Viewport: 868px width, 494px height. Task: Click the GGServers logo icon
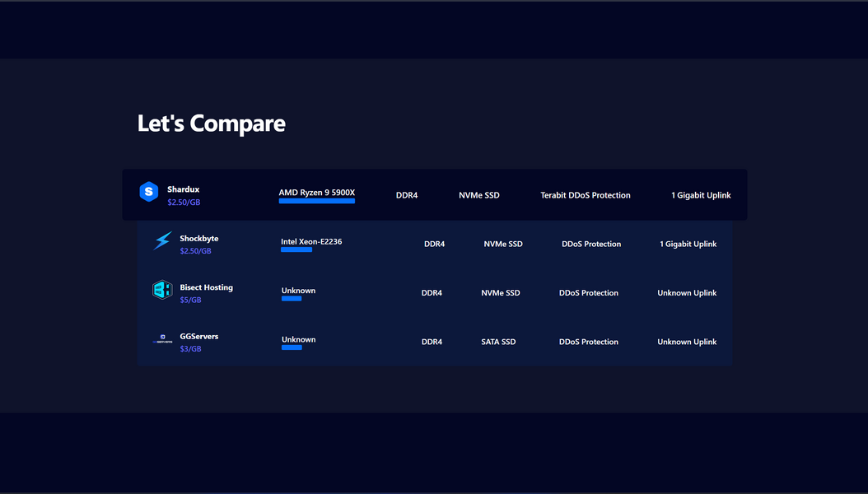(x=162, y=338)
